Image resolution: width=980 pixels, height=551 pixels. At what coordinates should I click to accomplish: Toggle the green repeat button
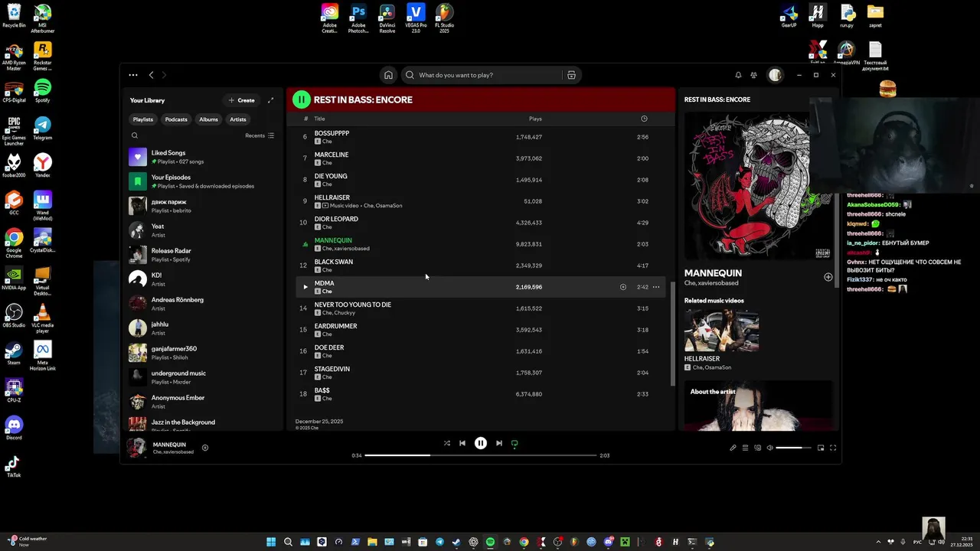point(514,443)
